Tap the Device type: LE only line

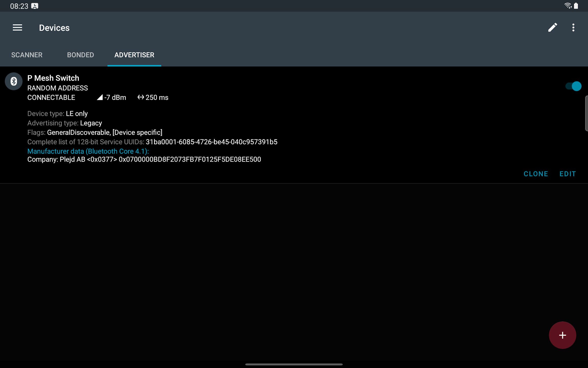tap(57, 114)
